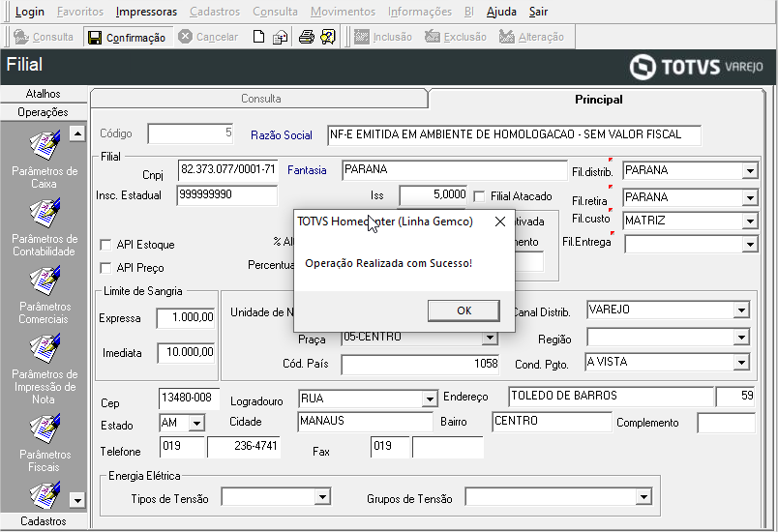Viewport: 778px width, 532px height.
Task: Enable API Preço checkbox
Action: click(105, 268)
